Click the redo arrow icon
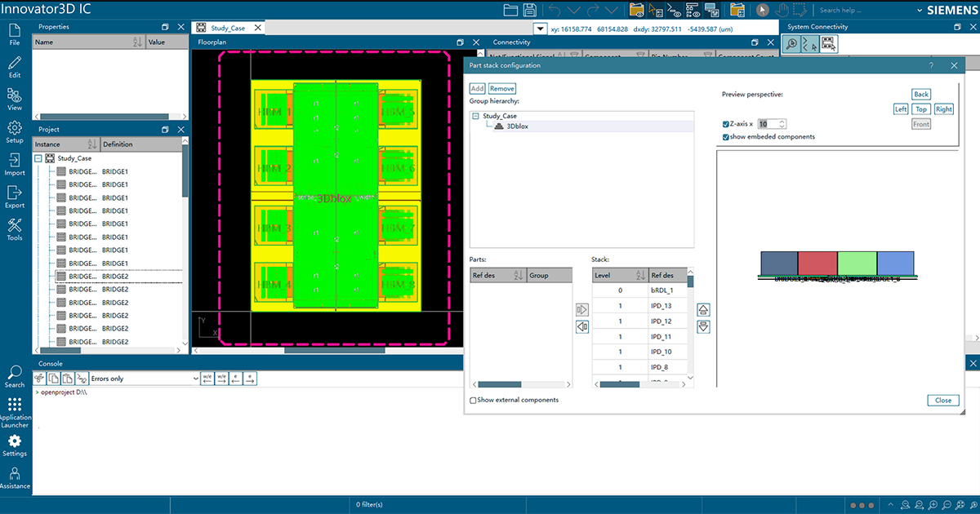980x514 pixels. (592, 10)
